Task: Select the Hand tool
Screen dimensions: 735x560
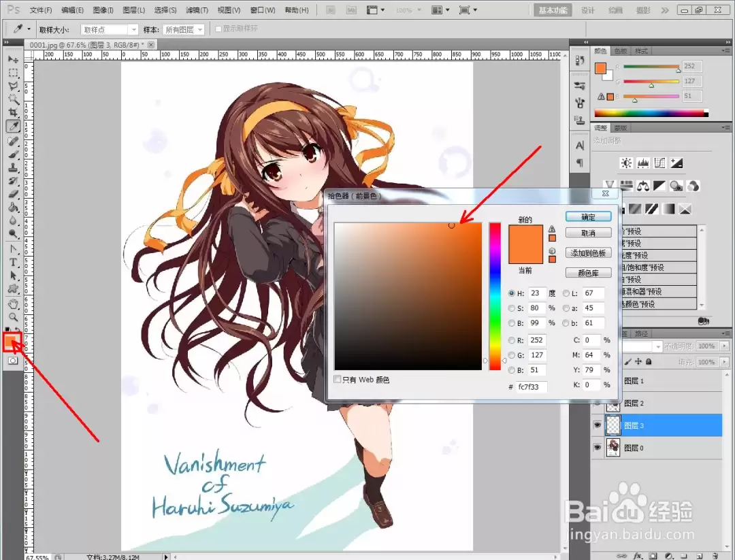Action: [13, 303]
